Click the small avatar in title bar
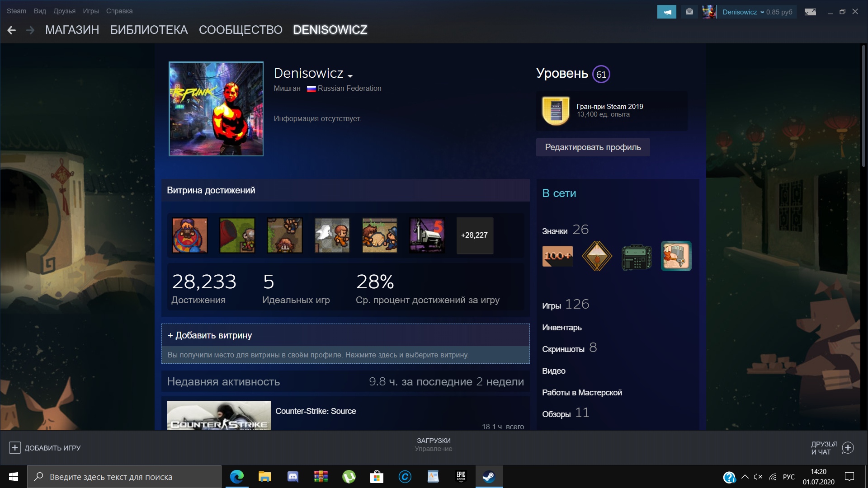Screen dimensions: 868x488 (x=709, y=12)
